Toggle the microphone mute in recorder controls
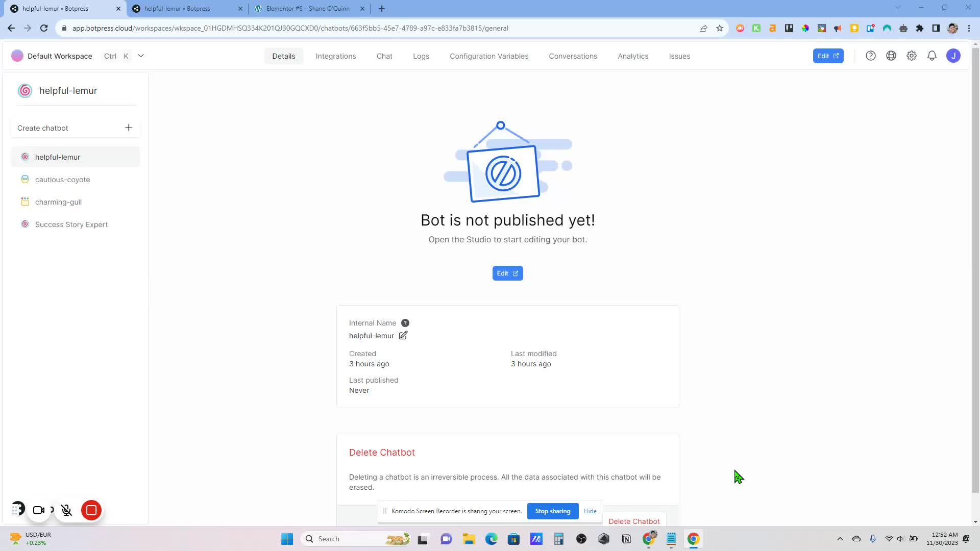Screen dimensions: 980x551 pyautogui.click(x=66, y=510)
